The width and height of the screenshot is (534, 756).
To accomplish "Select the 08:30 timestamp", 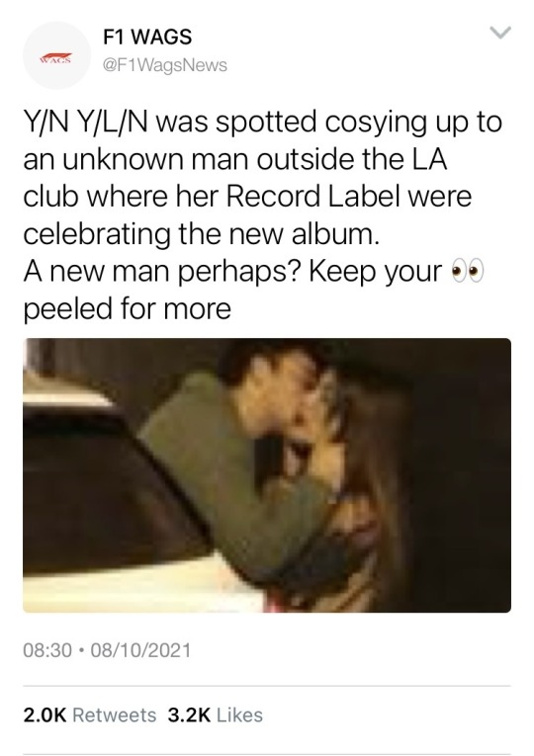I will click(x=47, y=650).
